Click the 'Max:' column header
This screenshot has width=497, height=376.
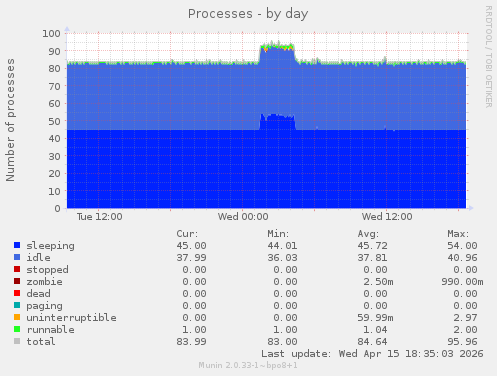[458, 234]
